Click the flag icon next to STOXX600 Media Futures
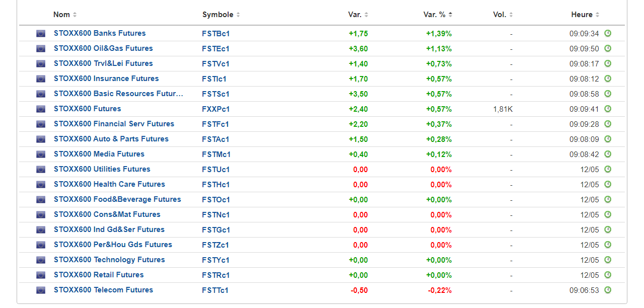 pos(41,155)
